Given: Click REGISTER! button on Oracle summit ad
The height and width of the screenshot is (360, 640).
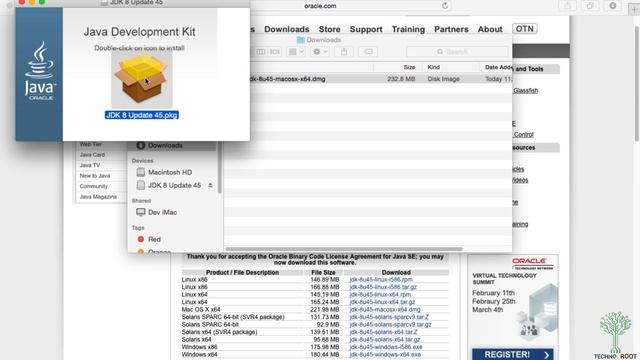Looking at the screenshot, I should [x=513, y=354].
